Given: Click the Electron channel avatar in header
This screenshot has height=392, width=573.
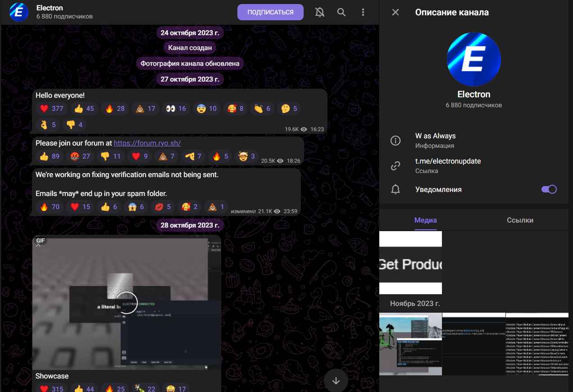Looking at the screenshot, I should [19, 12].
